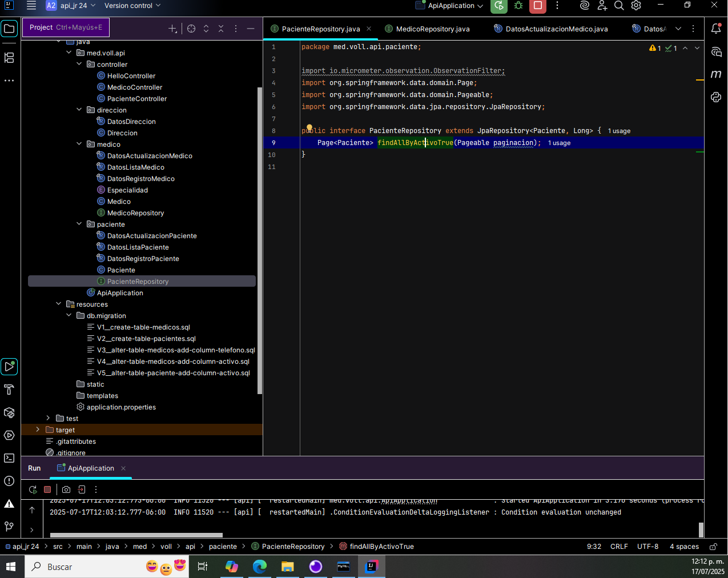Open Search Everywhere magnifier
Screen dimensions: 728x578
point(619,6)
